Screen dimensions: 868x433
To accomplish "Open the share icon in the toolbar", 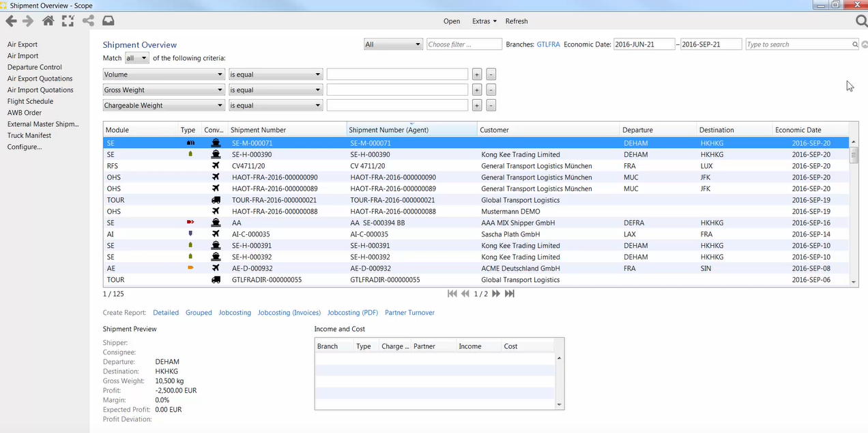I will (x=87, y=21).
